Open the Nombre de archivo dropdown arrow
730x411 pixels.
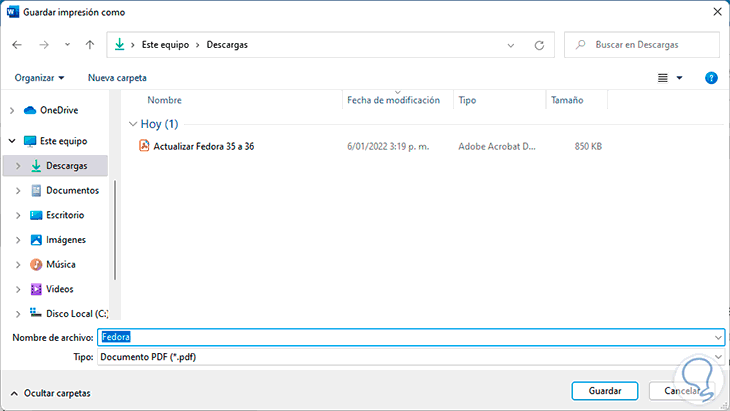718,337
